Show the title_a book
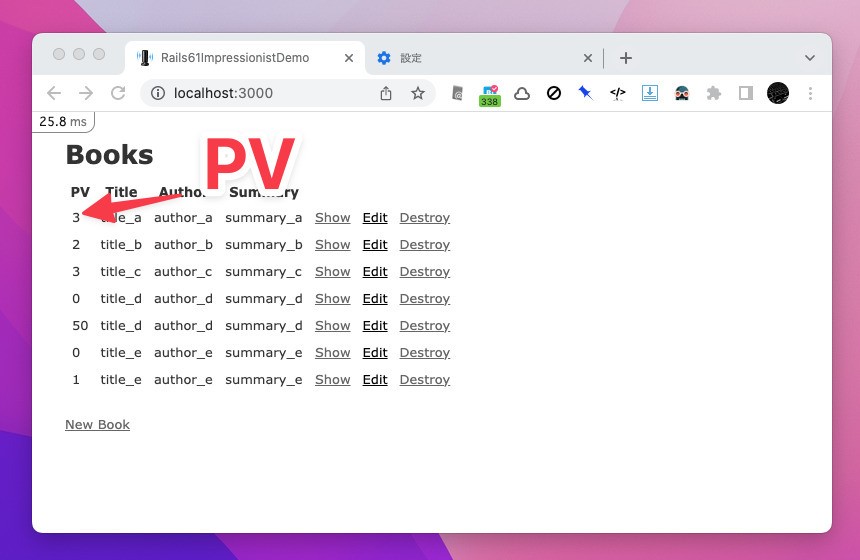The width and height of the screenshot is (860, 560). tap(332, 218)
